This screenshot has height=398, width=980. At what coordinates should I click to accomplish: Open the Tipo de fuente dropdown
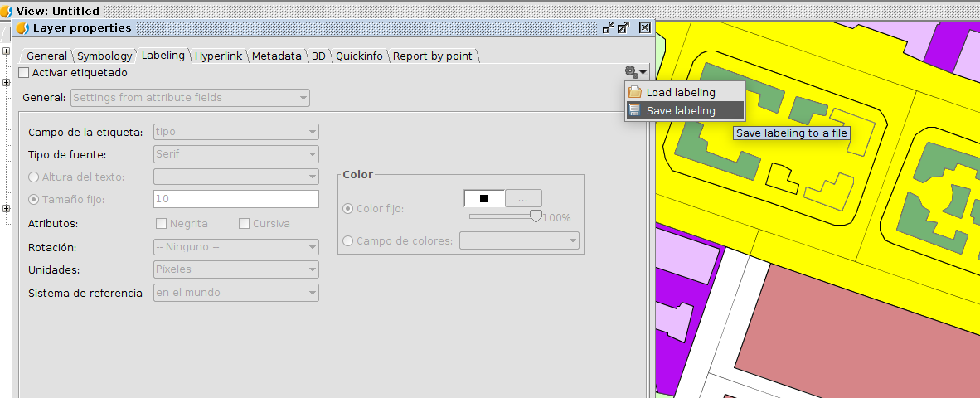pyautogui.click(x=236, y=154)
